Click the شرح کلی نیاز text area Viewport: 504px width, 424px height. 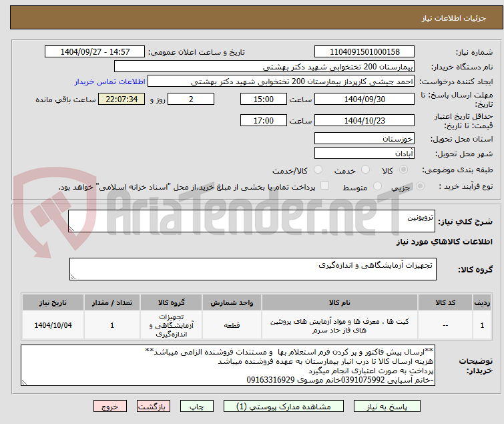[252, 221]
